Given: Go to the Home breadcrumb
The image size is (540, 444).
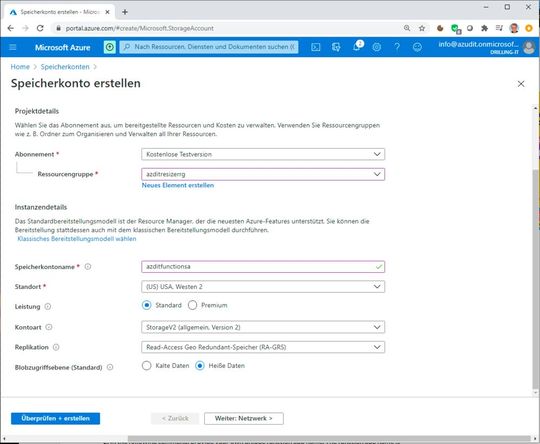Looking at the screenshot, I should click(20, 67).
